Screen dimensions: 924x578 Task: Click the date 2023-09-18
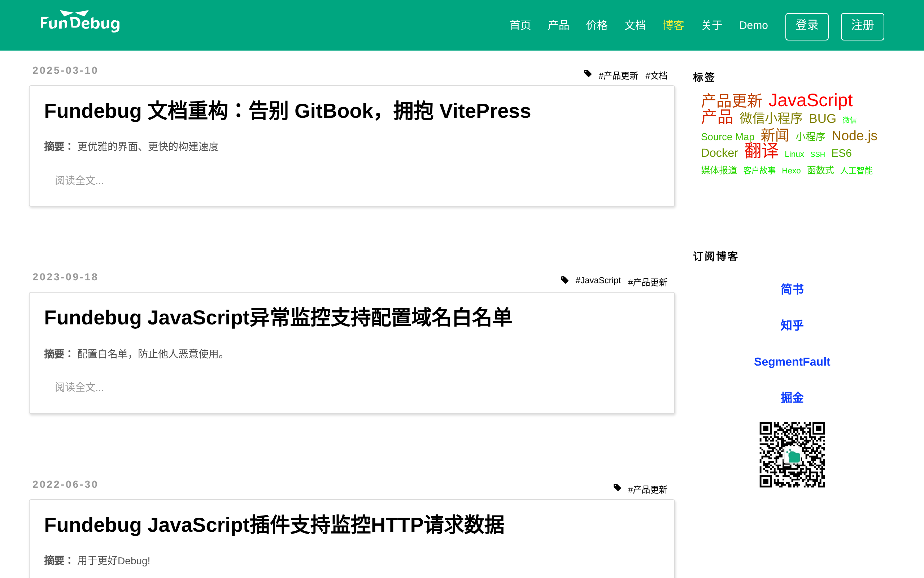click(x=65, y=277)
